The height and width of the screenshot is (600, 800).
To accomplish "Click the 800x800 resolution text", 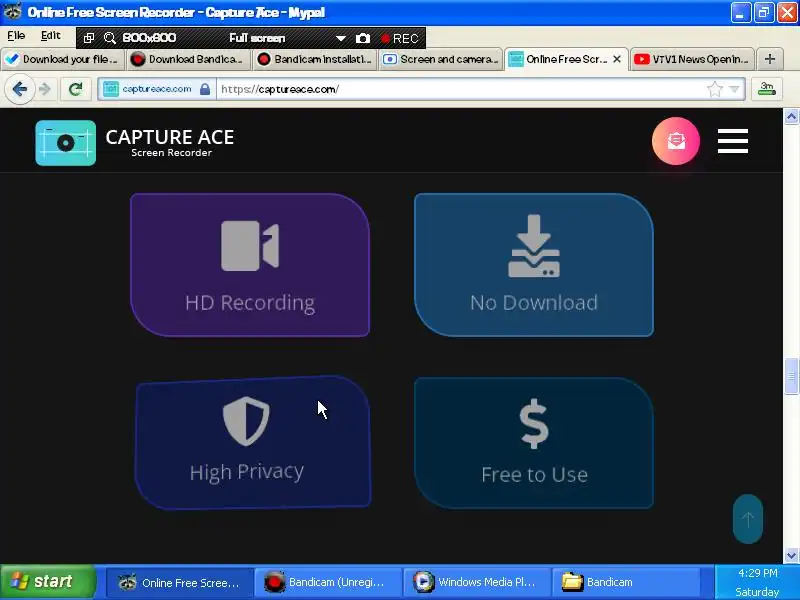I will tap(149, 38).
